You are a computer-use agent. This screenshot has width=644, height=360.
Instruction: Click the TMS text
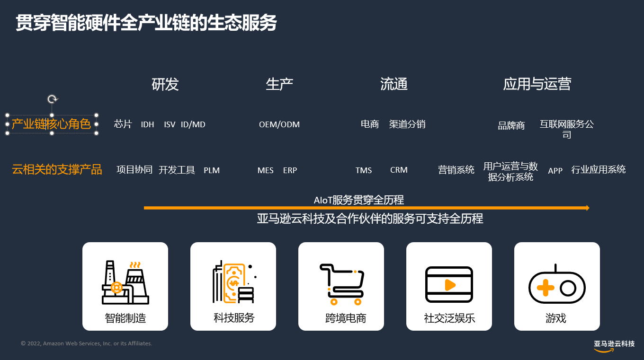coord(364,170)
